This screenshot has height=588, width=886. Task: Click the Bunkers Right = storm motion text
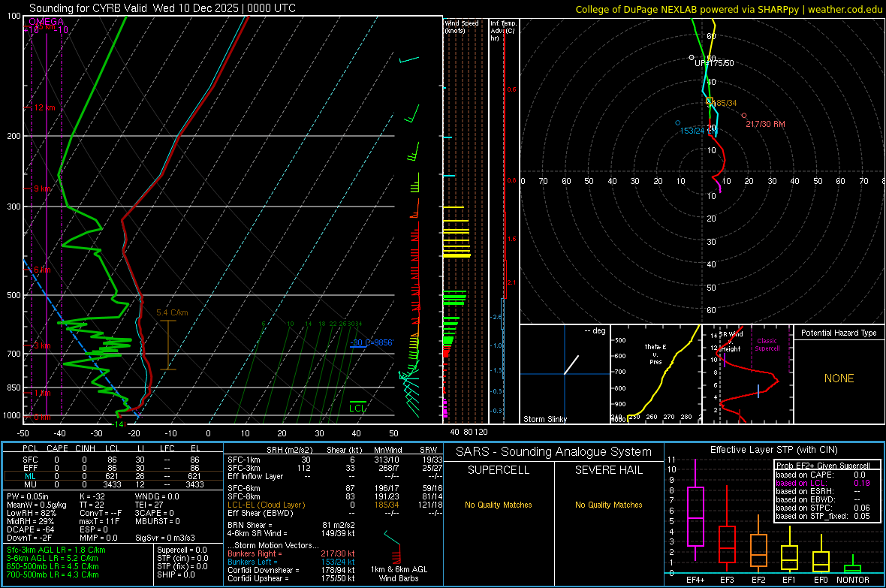(254, 553)
